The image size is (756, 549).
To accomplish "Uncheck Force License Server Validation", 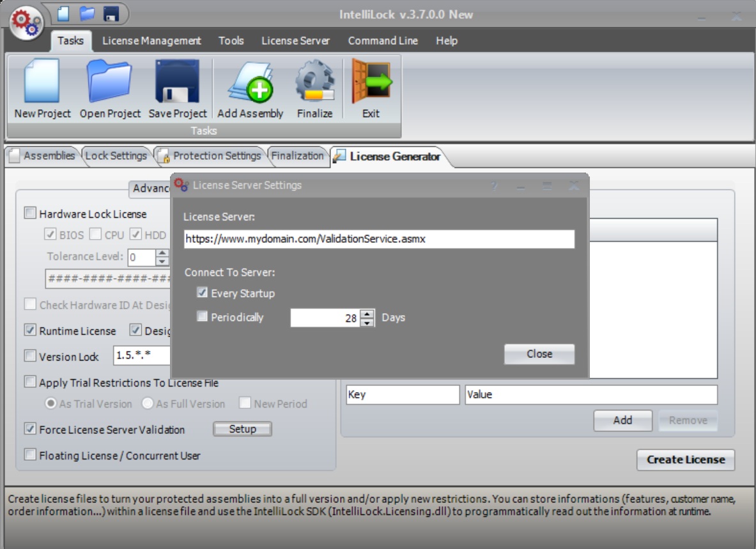I will coord(30,428).
